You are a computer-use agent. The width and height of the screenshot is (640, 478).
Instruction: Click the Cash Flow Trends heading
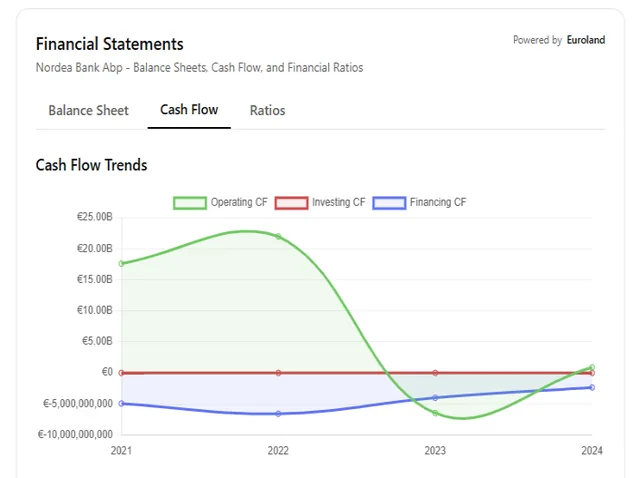coord(91,165)
